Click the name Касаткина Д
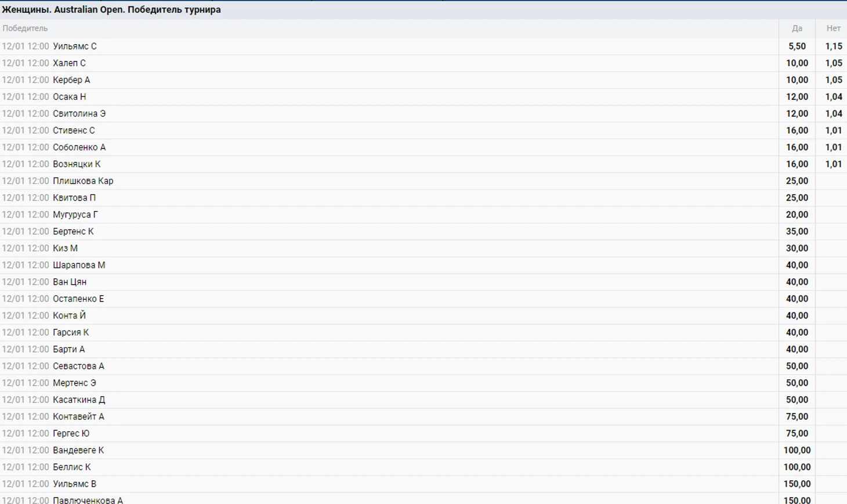 click(79, 400)
